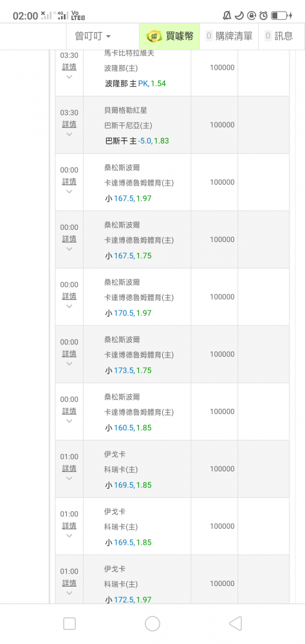Select the bet 巴斯干 主 -5.0, 1.83

click(x=137, y=141)
